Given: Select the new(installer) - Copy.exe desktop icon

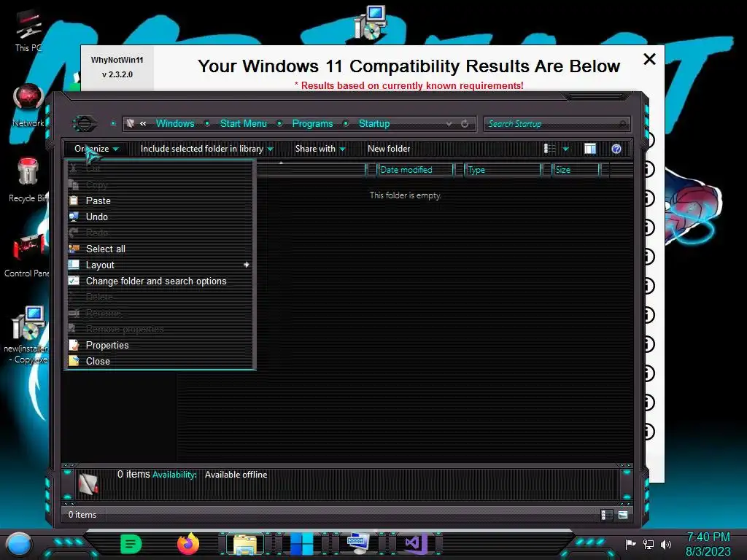Looking at the screenshot, I should click(x=28, y=335).
